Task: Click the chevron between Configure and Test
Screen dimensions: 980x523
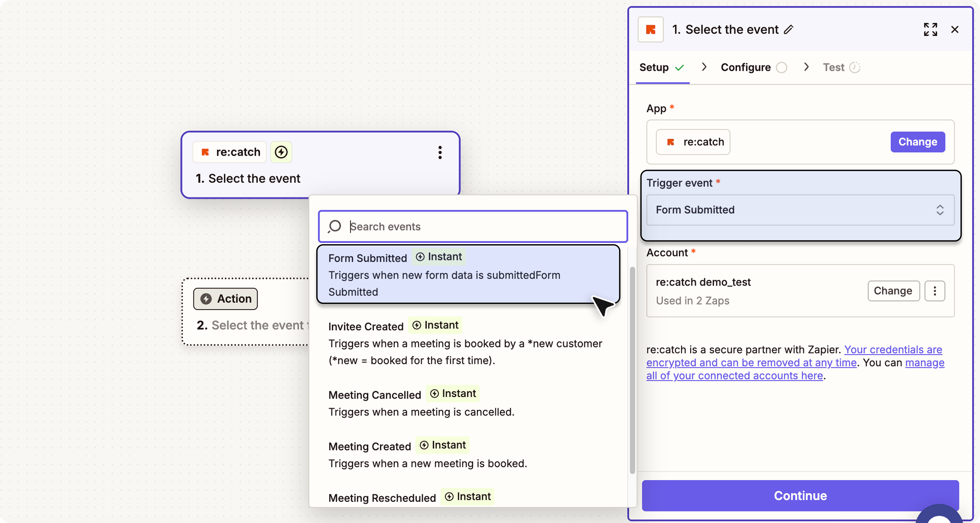Action: click(x=806, y=67)
